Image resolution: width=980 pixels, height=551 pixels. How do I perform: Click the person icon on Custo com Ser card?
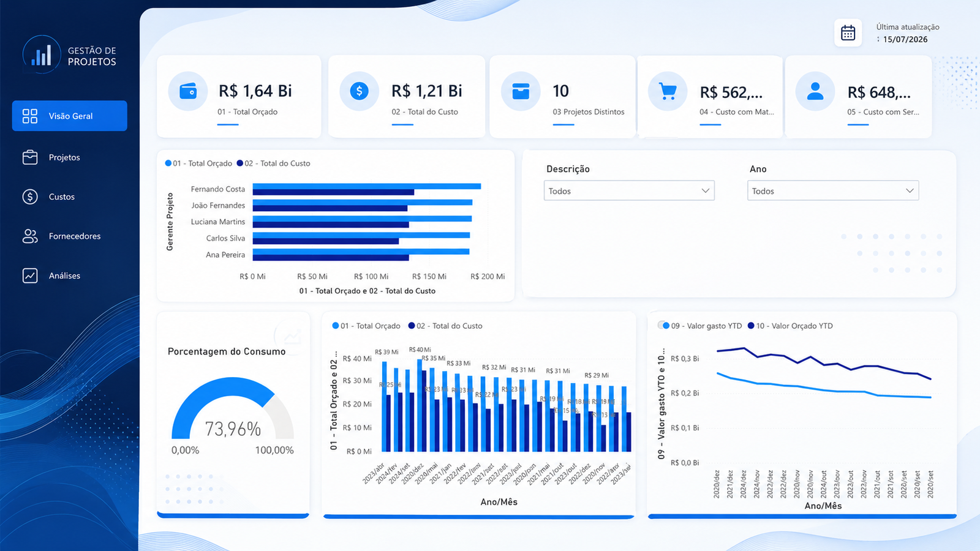(x=815, y=91)
